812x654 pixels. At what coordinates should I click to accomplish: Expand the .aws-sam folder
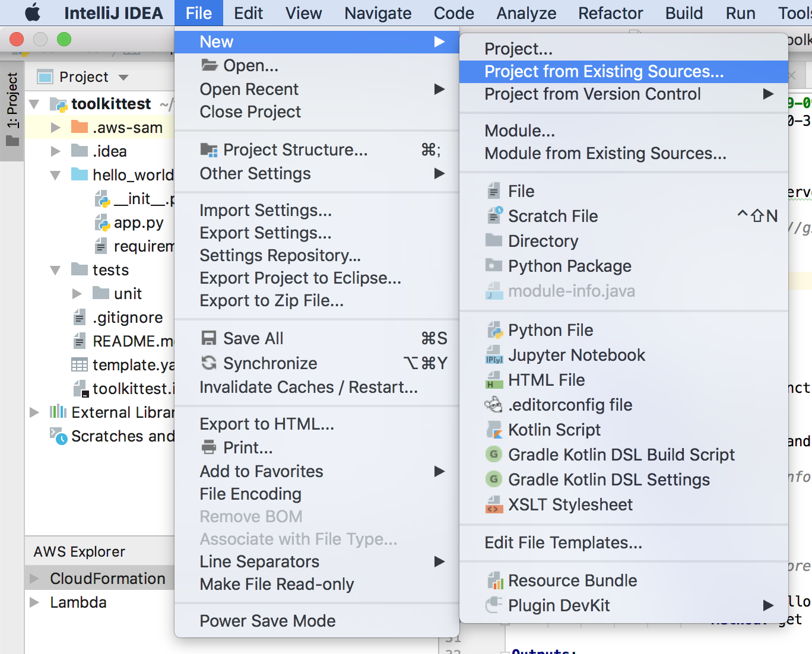point(55,128)
